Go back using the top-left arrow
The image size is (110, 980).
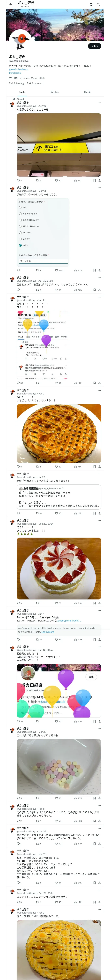[11, 5]
